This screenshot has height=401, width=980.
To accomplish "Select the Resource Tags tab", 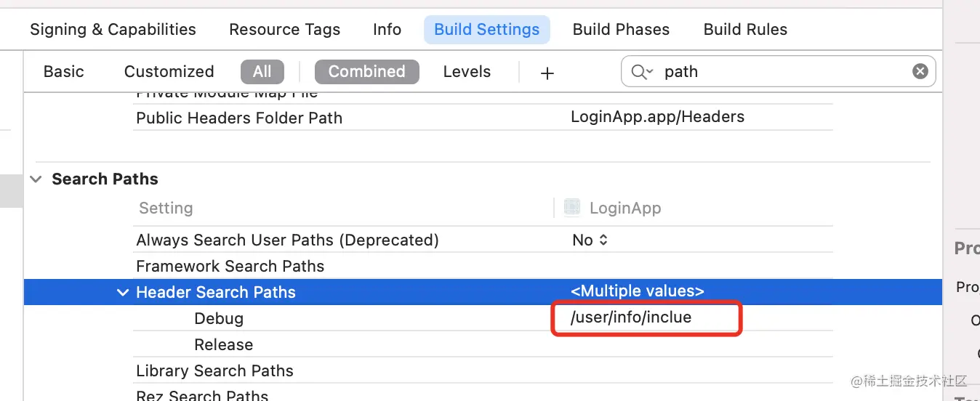I will pos(284,30).
